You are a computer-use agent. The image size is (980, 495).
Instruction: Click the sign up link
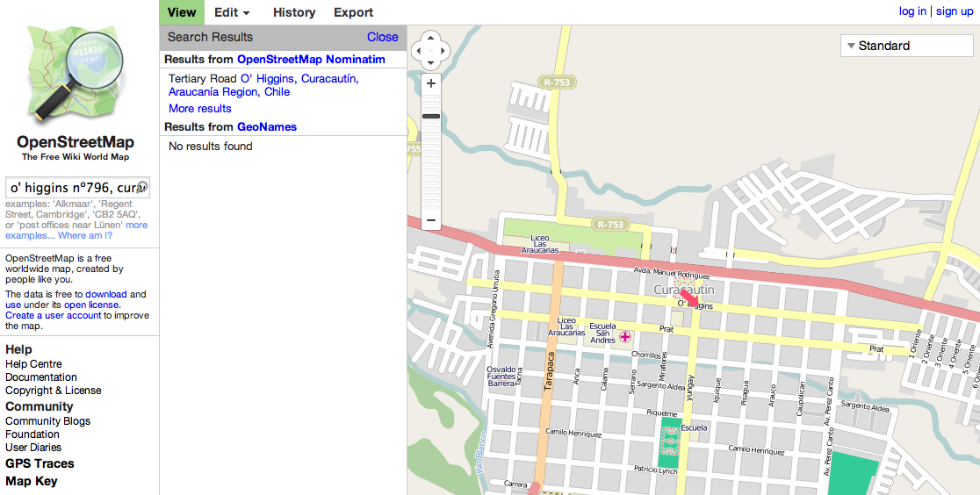coord(955,11)
